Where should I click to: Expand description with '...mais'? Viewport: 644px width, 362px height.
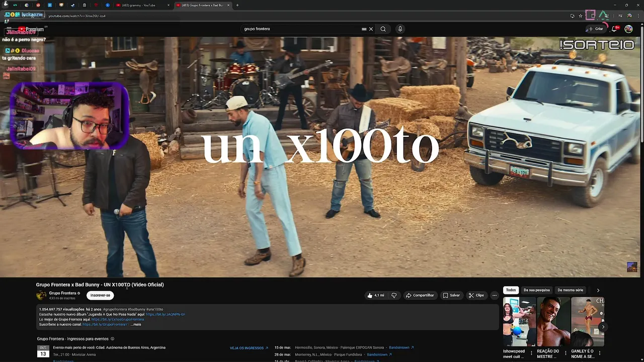[136, 324]
